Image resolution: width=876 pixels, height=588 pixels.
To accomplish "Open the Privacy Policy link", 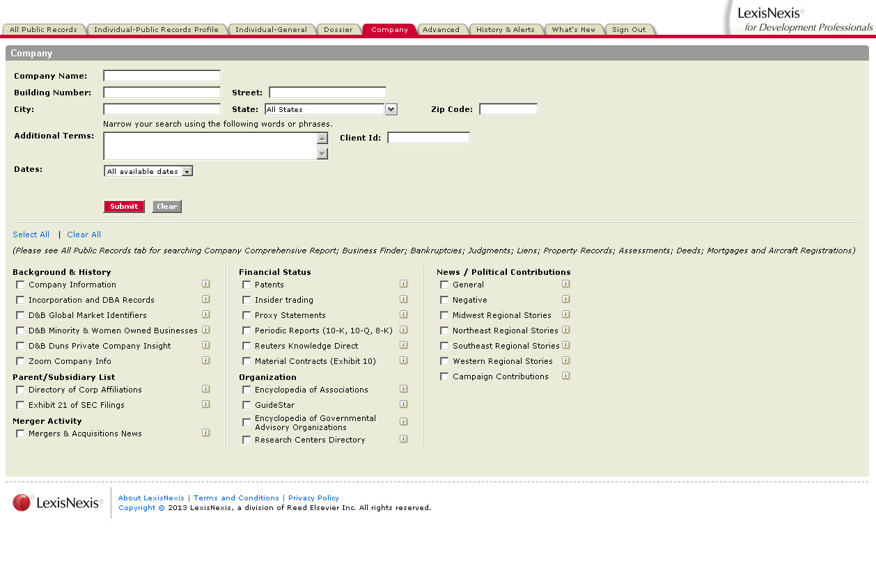I will 313,498.
